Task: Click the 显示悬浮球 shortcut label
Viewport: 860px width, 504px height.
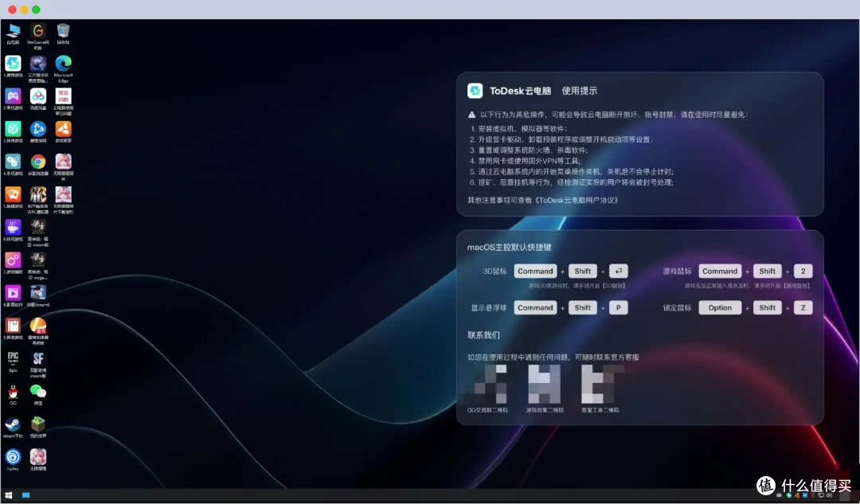Action: click(x=489, y=307)
